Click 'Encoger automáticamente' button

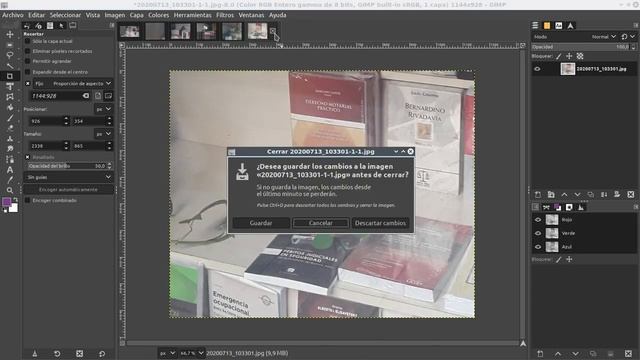(x=68, y=189)
